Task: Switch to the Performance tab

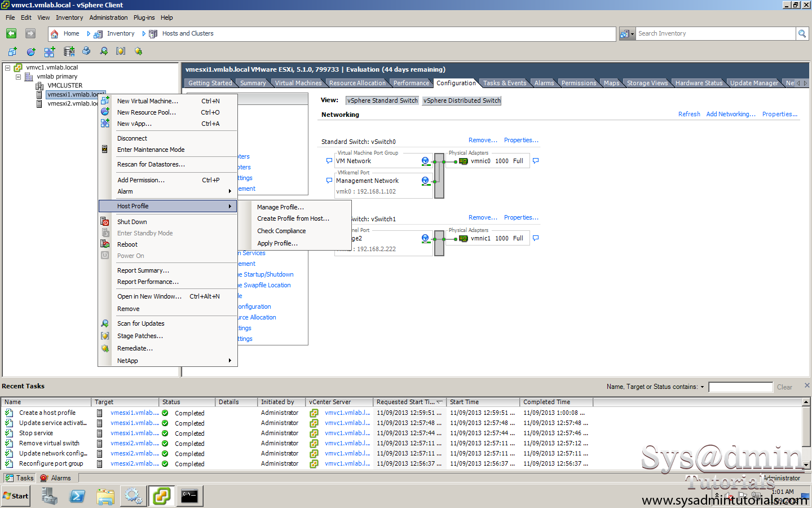Action: click(x=411, y=83)
